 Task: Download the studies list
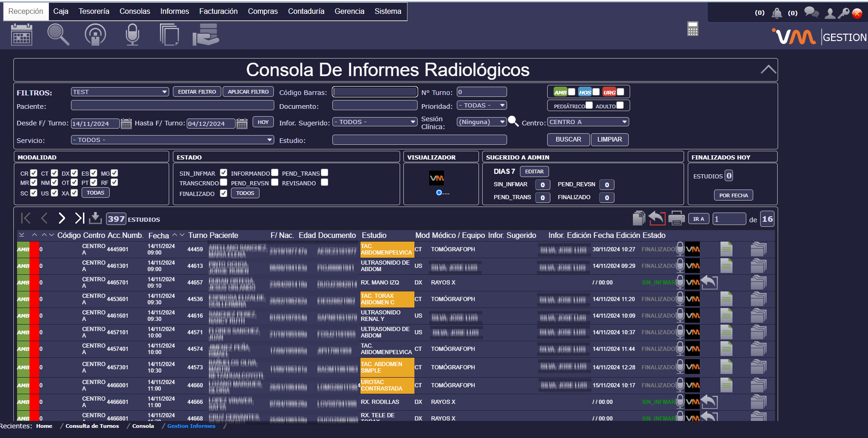(x=95, y=218)
